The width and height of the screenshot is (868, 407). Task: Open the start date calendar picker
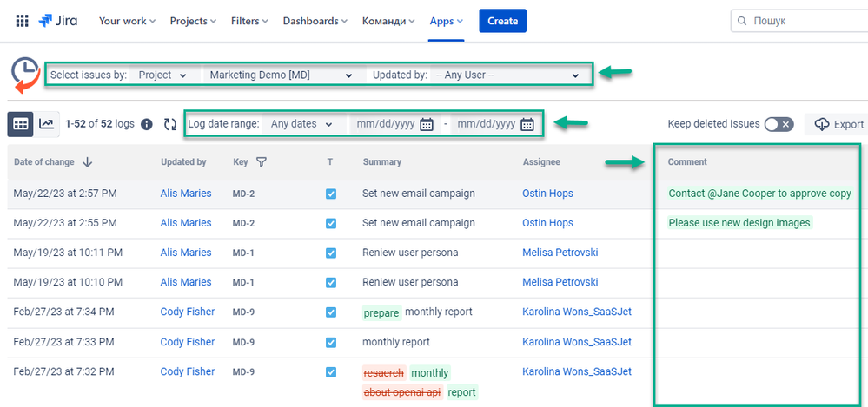(427, 124)
